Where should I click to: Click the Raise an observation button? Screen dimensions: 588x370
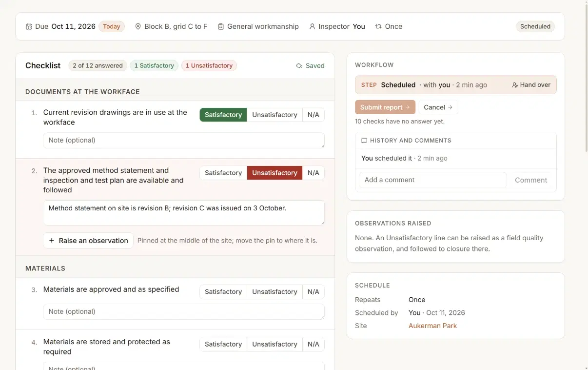tap(88, 241)
